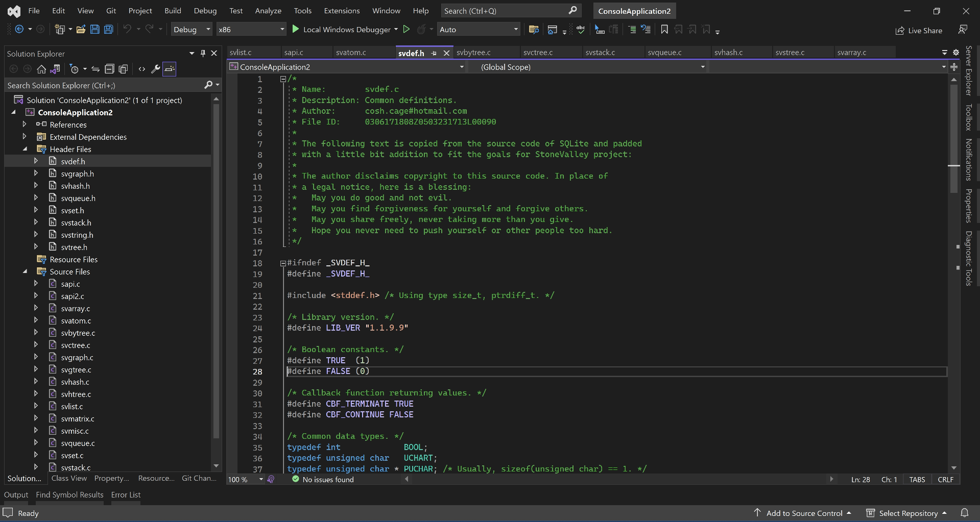Collapse the Header Files folder
980x522 pixels.
point(25,149)
